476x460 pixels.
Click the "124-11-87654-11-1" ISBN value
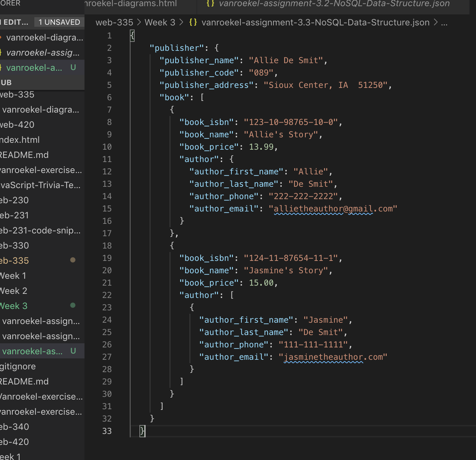(x=291, y=258)
